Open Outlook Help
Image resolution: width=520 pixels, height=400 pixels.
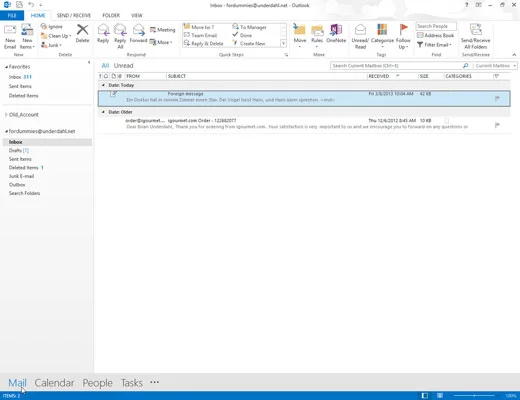tap(467, 5)
